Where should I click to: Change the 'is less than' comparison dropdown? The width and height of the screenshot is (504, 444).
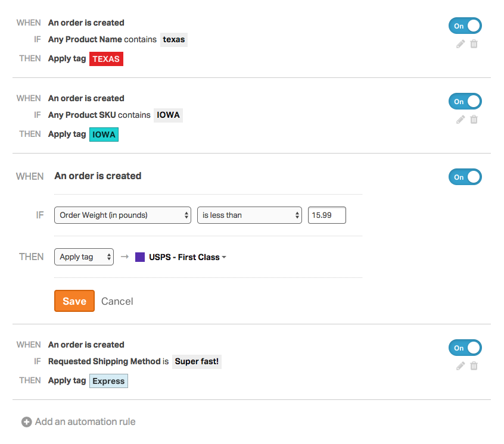[x=250, y=215]
